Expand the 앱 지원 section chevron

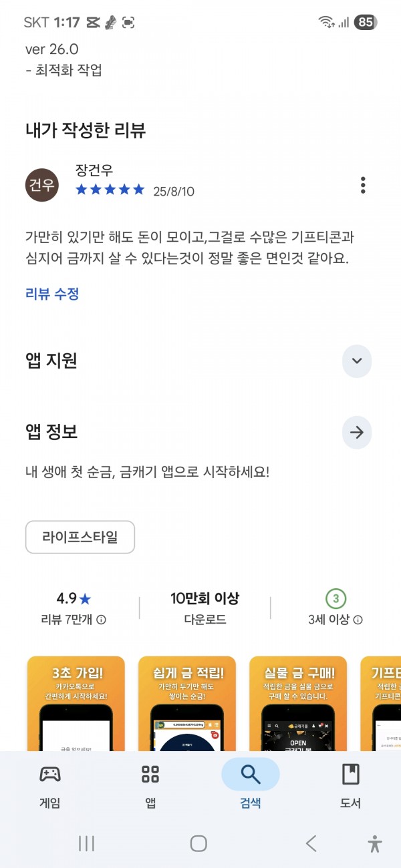(357, 361)
